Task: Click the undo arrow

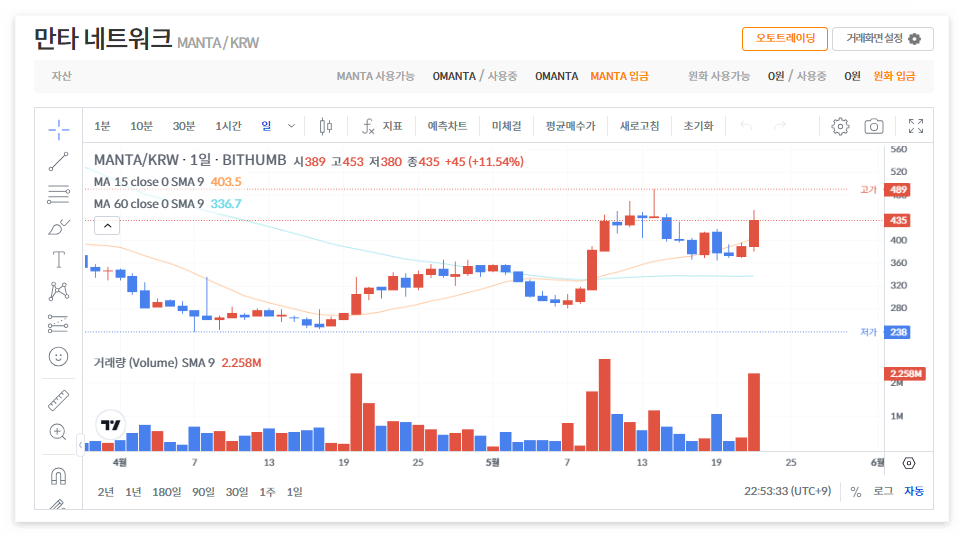Action: pyautogui.click(x=746, y=126)
